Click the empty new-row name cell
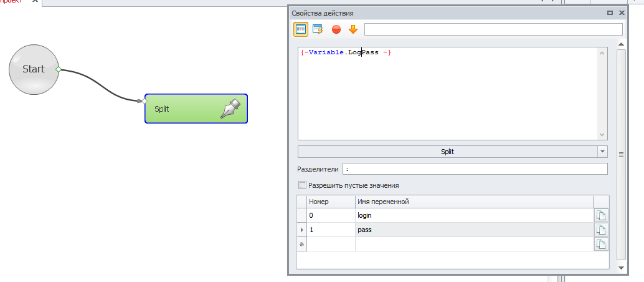 474,244
